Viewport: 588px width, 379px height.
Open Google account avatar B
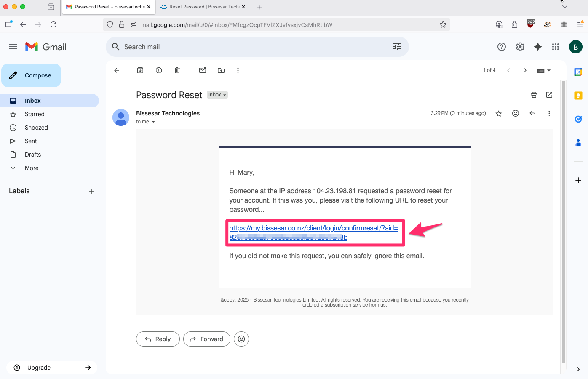pos(576,47)
